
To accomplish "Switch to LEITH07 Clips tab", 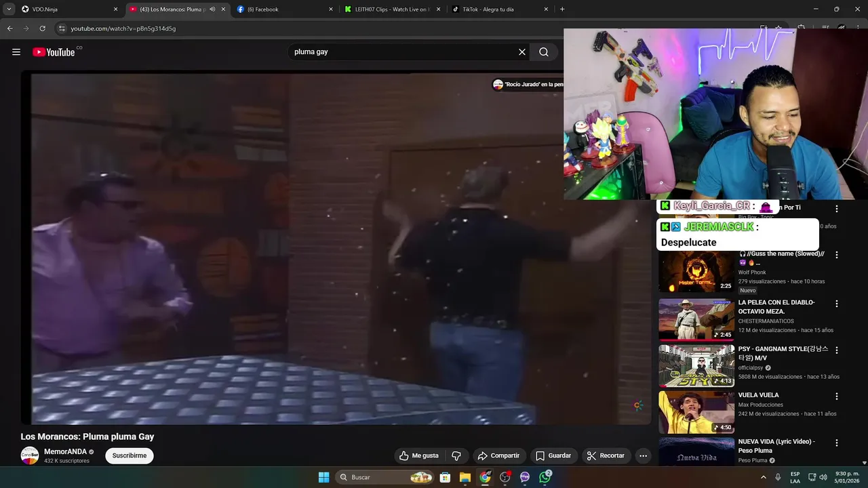I will pos(392,9).
